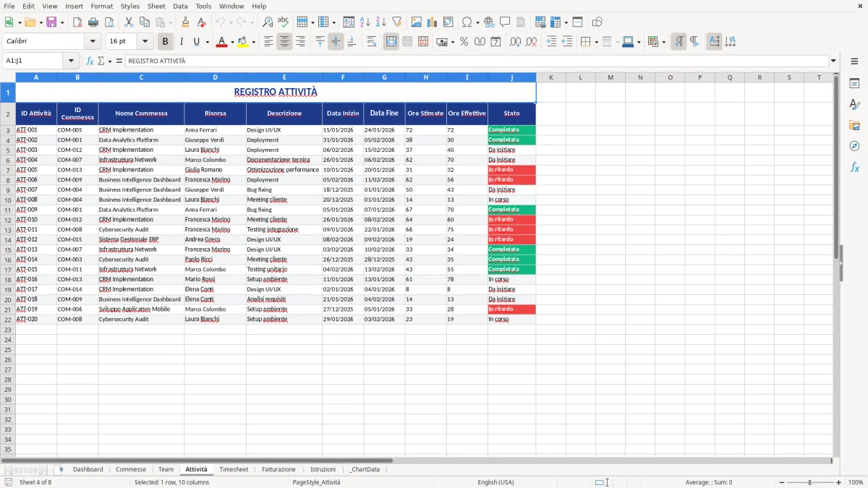
Task: Run the spelling checker
Action: 282,22
